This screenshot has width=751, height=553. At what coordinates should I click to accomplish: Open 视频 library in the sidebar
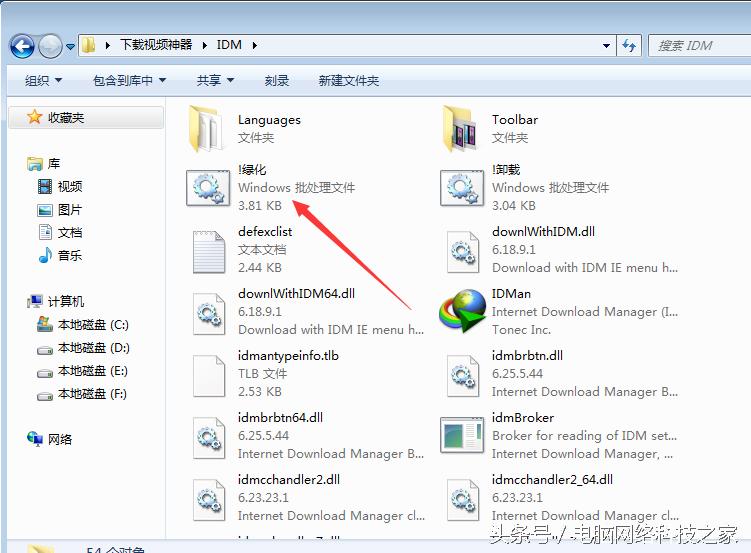tap(69, 187)
